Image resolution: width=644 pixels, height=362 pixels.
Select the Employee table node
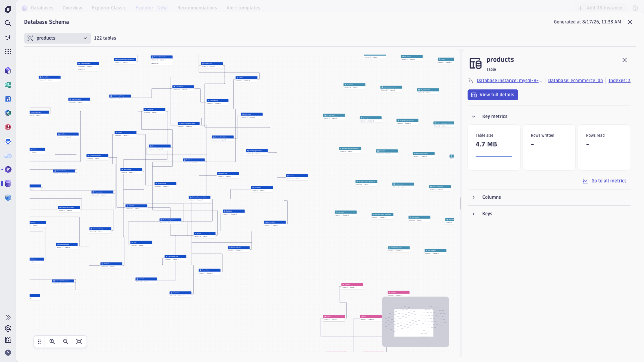[x=136, y=207]
